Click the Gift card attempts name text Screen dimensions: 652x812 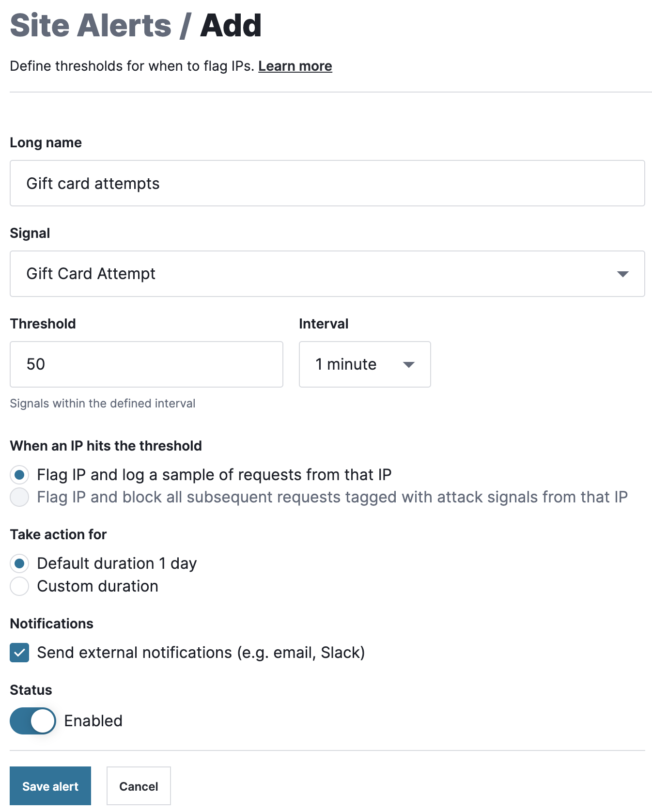point(92,183)
